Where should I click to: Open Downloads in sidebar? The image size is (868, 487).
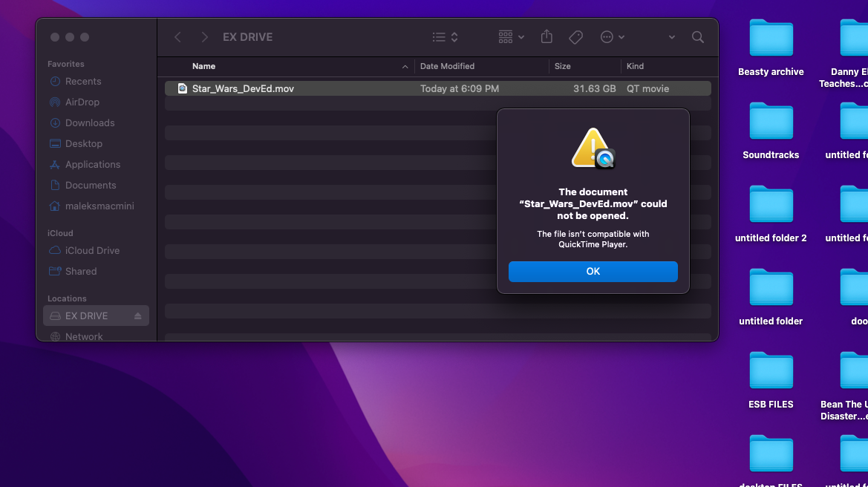point(90,122)
